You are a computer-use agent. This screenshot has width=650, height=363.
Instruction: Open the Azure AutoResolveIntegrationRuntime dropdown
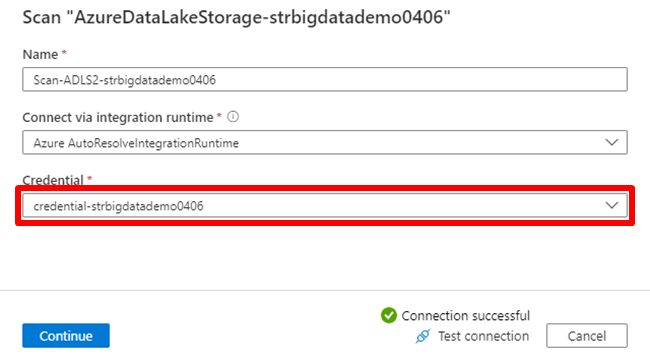[325, 143]
